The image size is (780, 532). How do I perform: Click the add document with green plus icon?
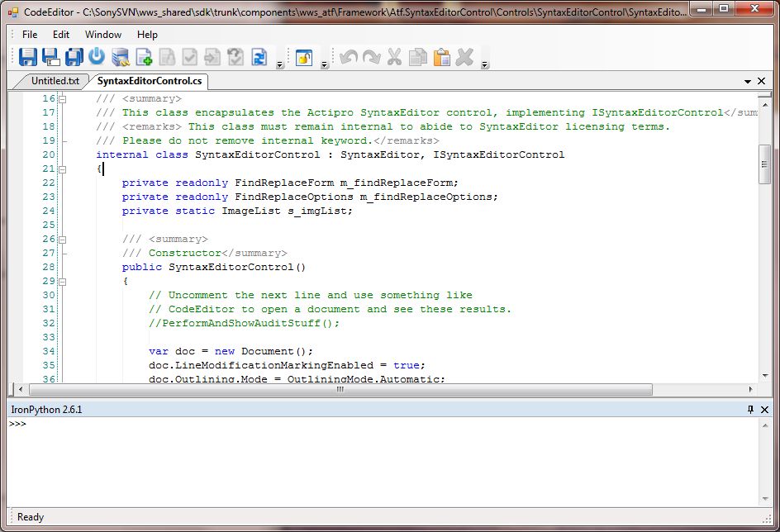click(144, 57)
